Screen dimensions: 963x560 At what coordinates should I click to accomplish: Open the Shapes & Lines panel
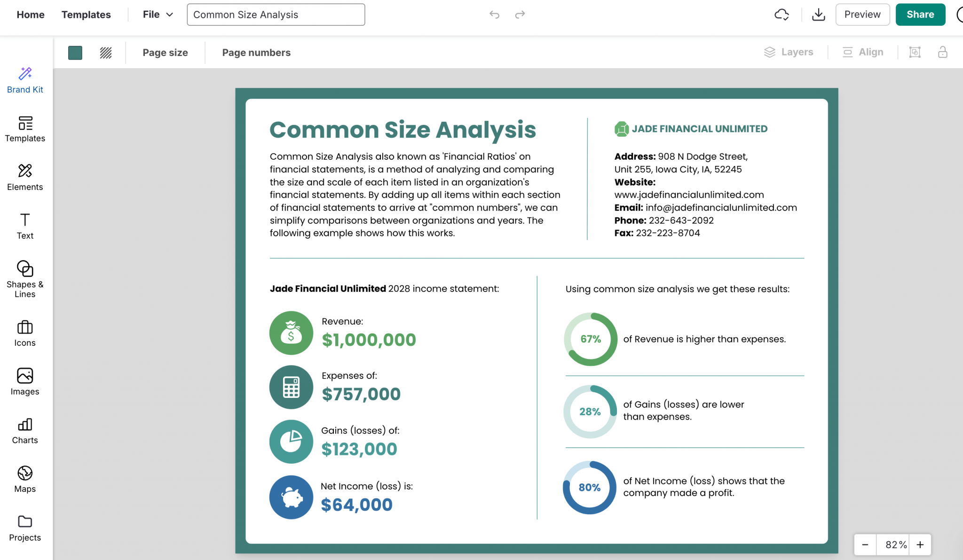(x=25, y=276)
